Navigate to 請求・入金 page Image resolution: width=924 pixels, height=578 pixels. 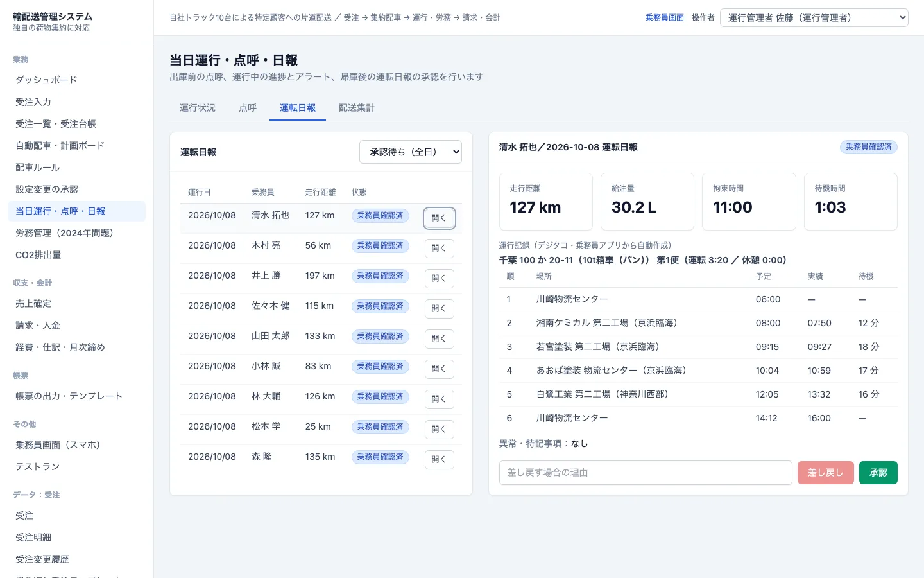point(77,326)
